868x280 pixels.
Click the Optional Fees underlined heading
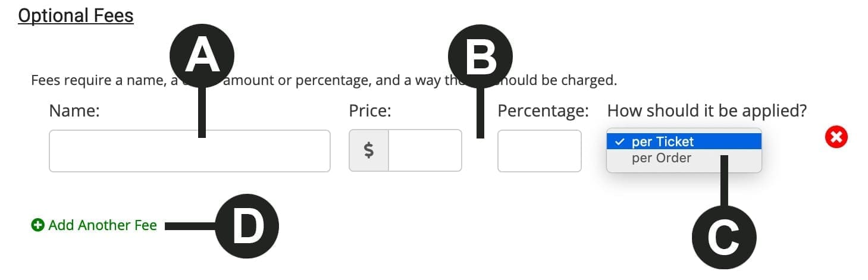click(76, 15)
